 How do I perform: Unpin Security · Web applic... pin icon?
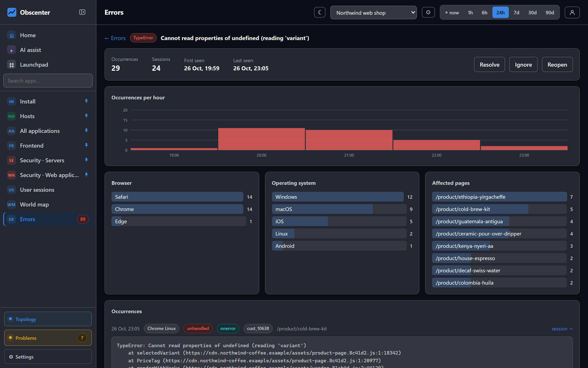(x=86, y=175)
